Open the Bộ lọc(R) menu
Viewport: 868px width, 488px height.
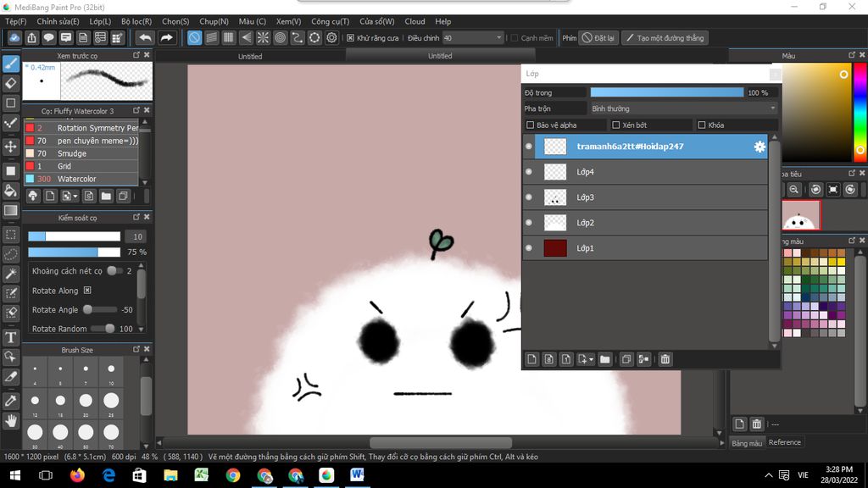pos(136,21)
